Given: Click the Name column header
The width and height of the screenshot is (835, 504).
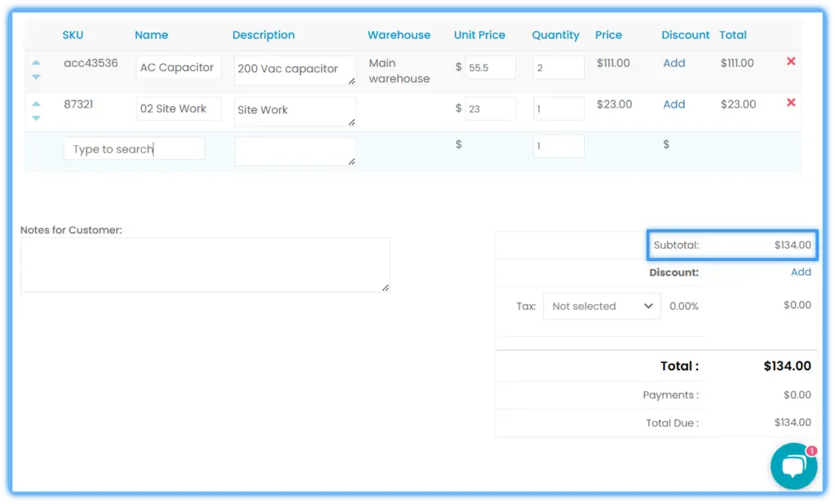Looking at the screenshot, I should click(151, 35).
